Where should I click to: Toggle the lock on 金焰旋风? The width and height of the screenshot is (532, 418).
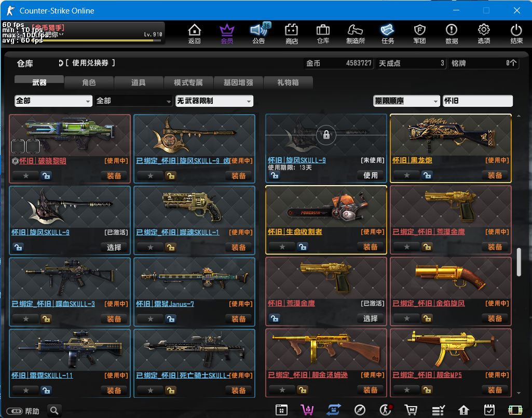(427, 318)
